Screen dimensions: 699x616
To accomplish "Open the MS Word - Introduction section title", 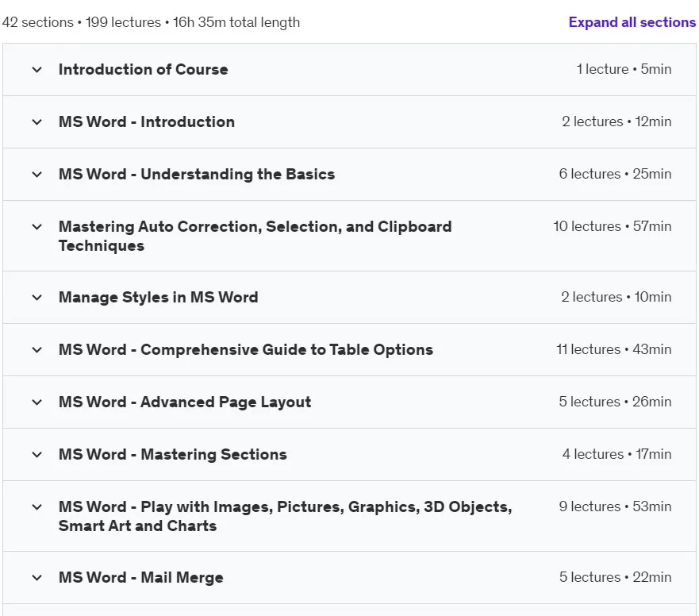I will pos(147,121).
